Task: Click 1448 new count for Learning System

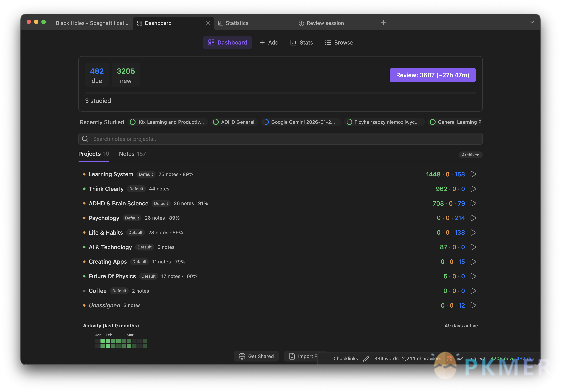Action: pos(433,174)
